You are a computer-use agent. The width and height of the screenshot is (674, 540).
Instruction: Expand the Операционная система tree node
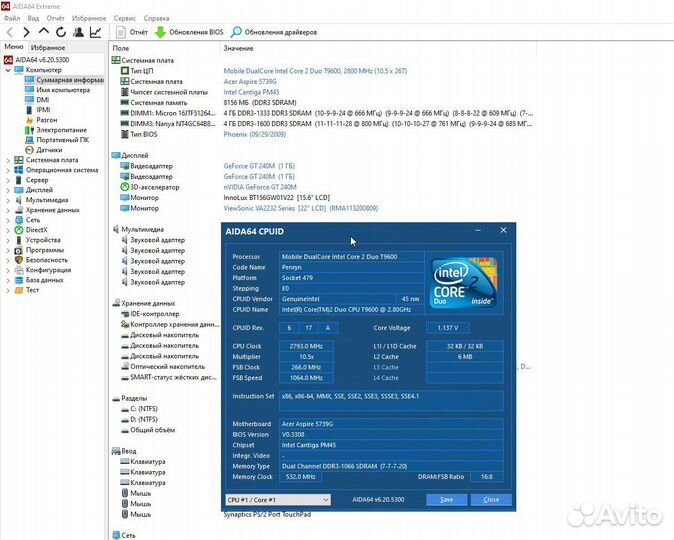(8, 170)
